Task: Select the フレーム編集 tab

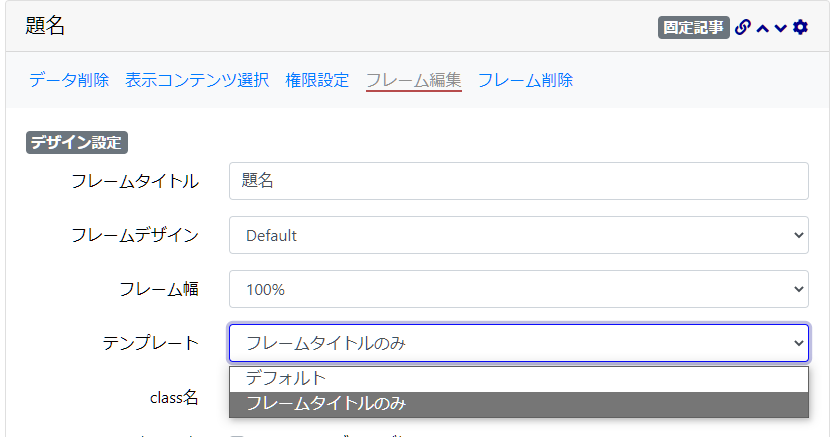Action: [414, 80]
